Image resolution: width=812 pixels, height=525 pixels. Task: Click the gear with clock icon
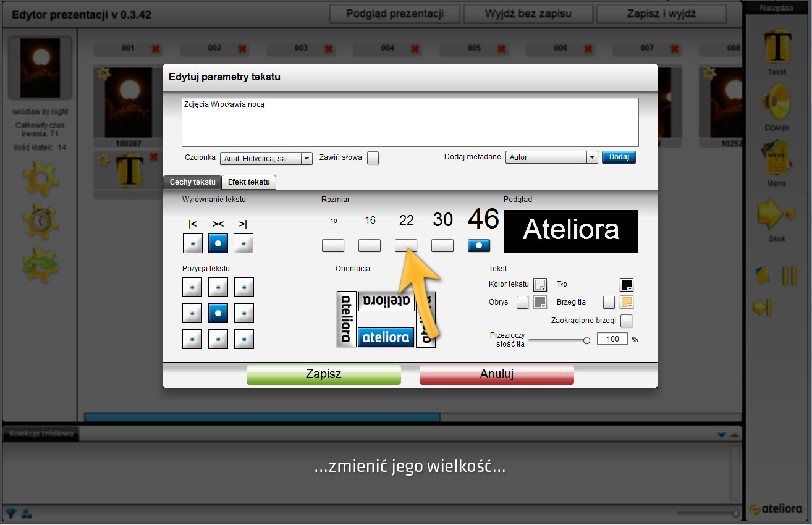40,220
